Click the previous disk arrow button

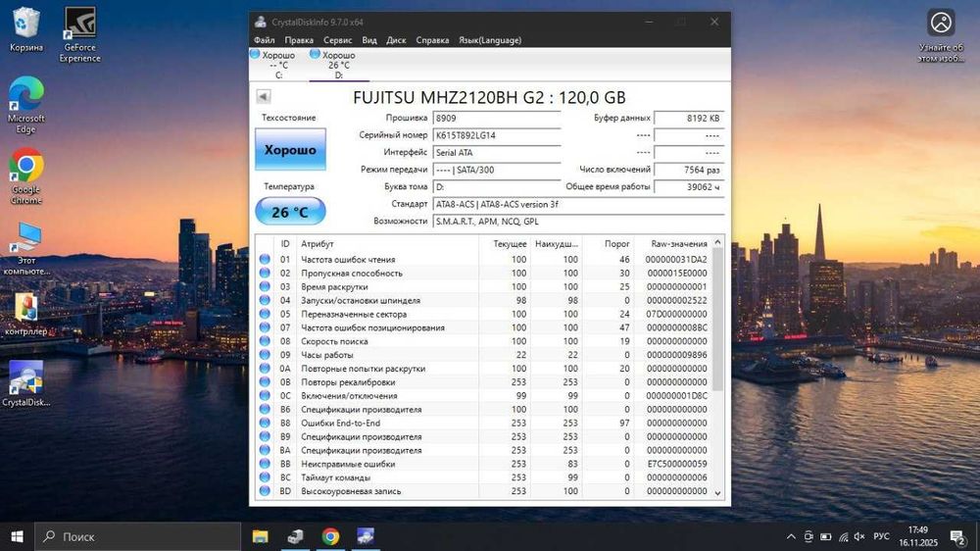263,96
